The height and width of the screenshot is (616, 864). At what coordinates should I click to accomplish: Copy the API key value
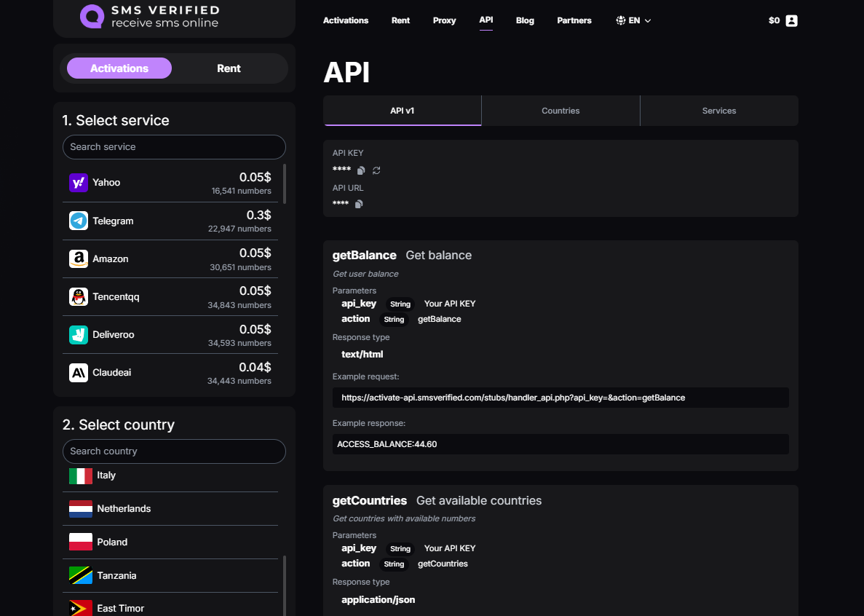(x=361, y=170)
